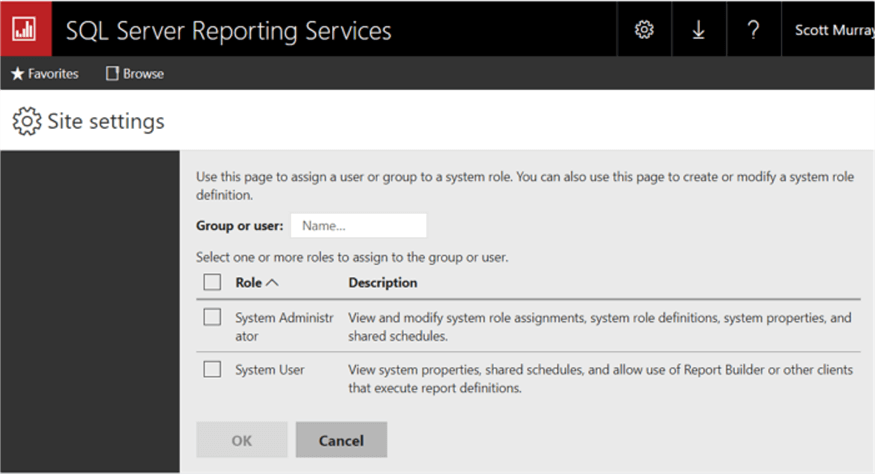Open the settings gear menu in header
875x474 pixels.
pyautogui.click(x=644, y=29)
